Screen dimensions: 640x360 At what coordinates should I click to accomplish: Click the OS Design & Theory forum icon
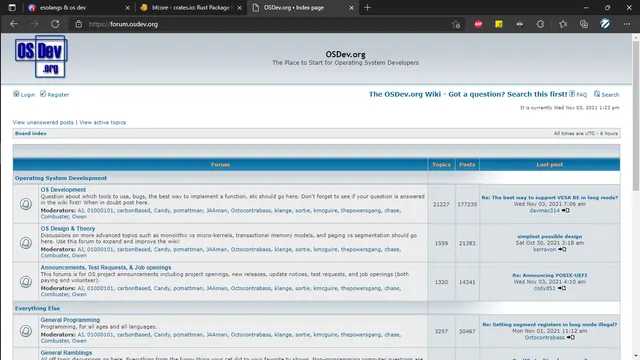pyautogui.click(x=26, y=243)
